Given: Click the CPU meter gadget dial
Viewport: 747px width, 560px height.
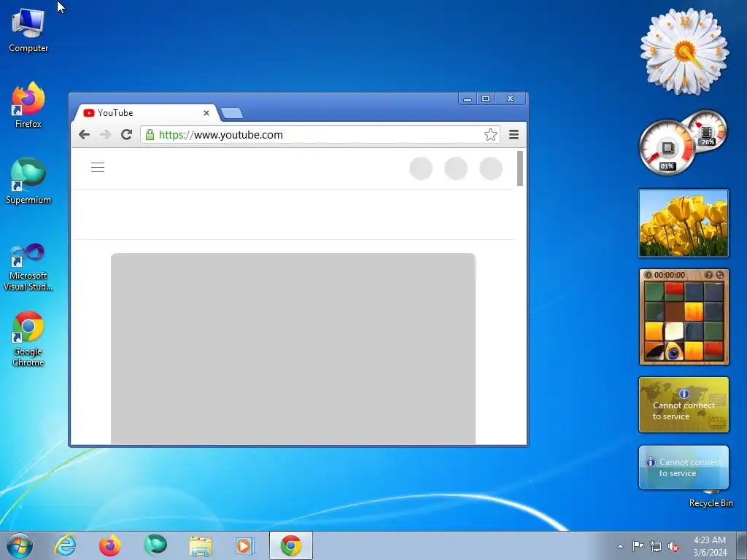Looking at the screenshot, I should (667, 147).
